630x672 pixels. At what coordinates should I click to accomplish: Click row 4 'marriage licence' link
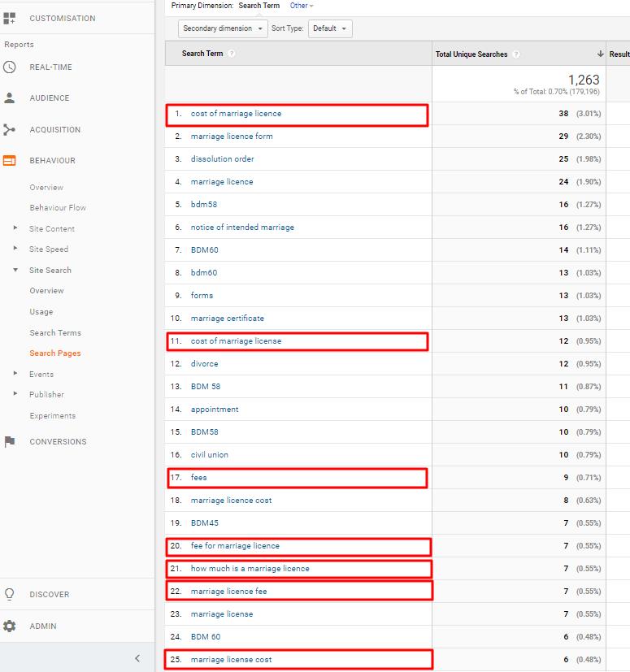click(222, 182)
